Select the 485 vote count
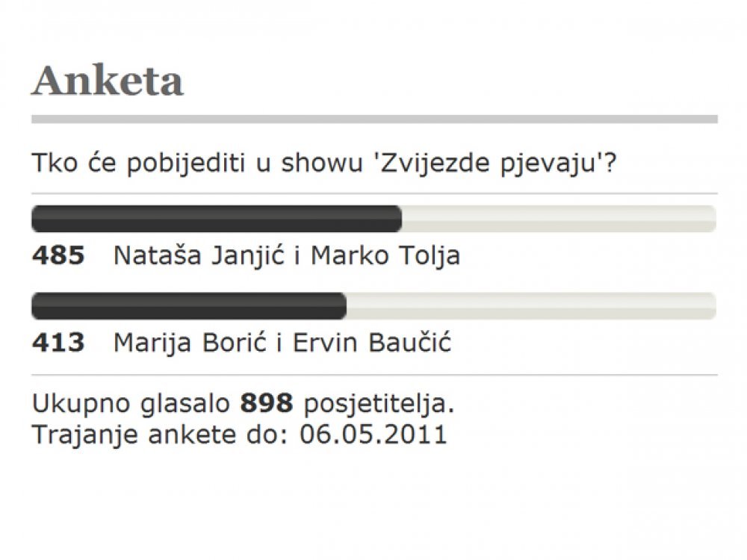747x560 pixels. [x=58, y=255]
